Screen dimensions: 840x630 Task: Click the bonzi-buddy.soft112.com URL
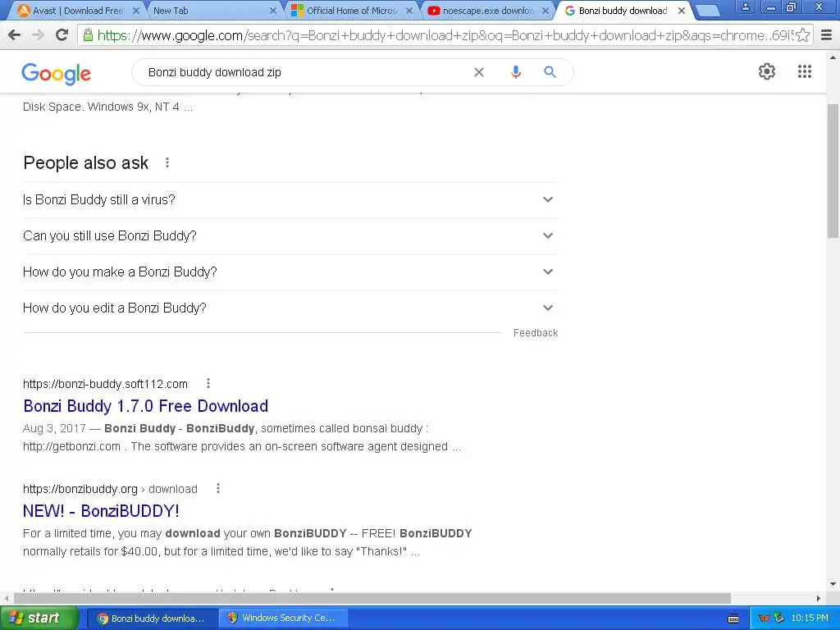(x=106, y=384)
